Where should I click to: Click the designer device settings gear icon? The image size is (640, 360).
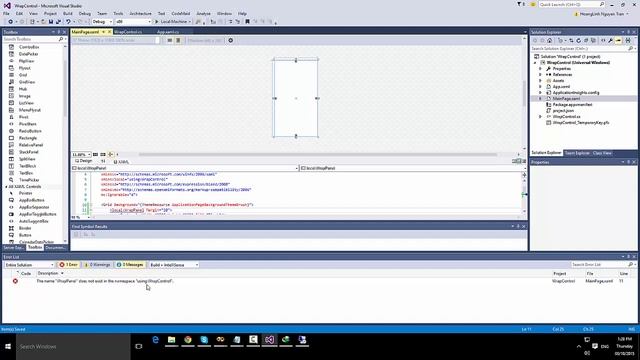231,40
